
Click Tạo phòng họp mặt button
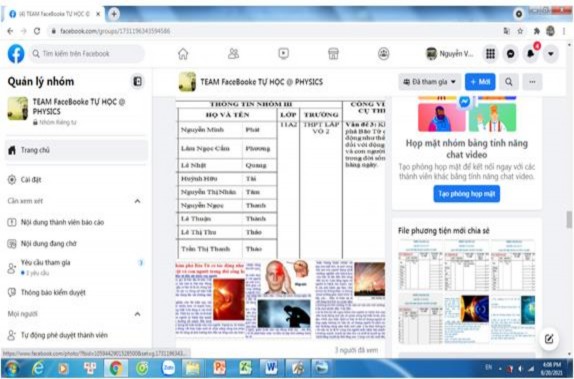[x=467, y=194]
